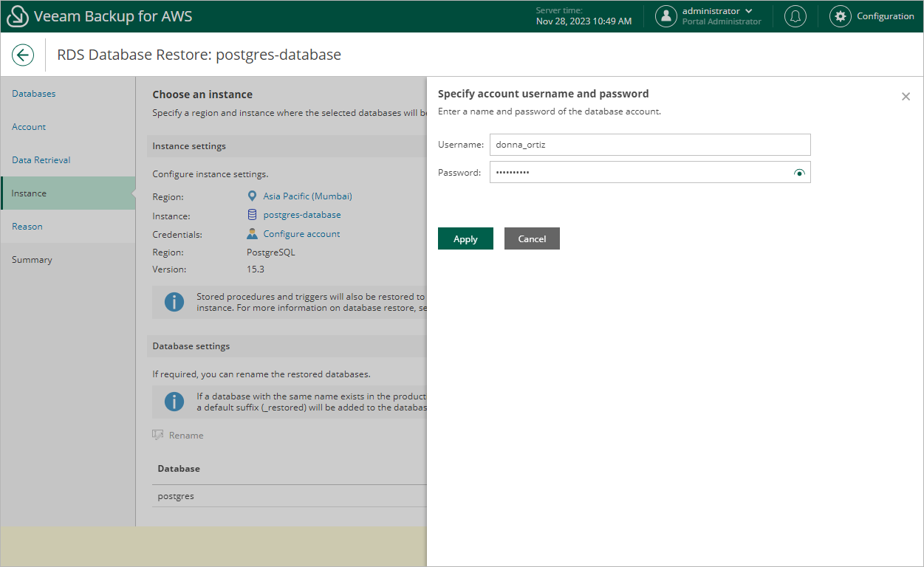
Task: Click the PostgreSQL value text
Action: (270, 252)
